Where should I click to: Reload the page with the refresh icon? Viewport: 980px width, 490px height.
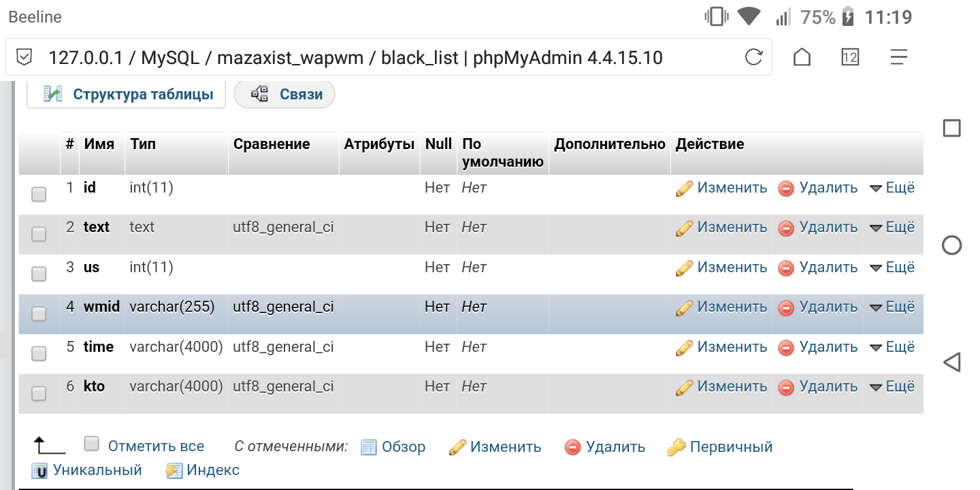click(x=753, y=57)
